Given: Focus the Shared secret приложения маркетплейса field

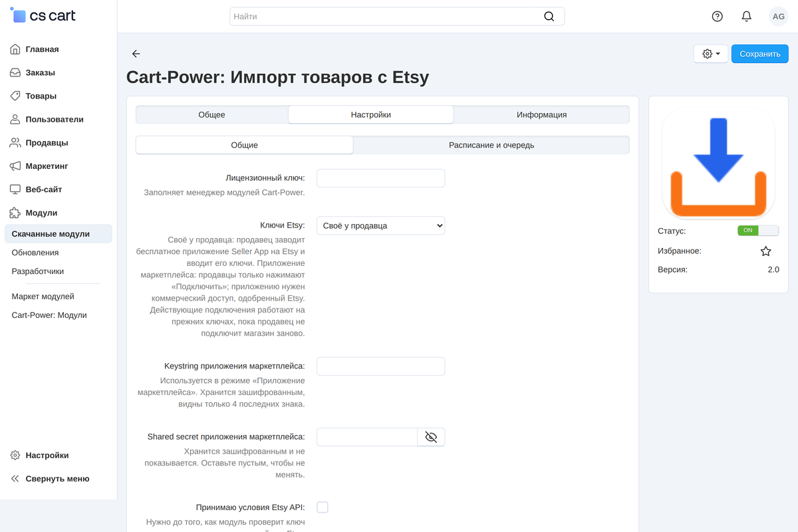Looking at the screenshot, I should click(x=367, y=437).
